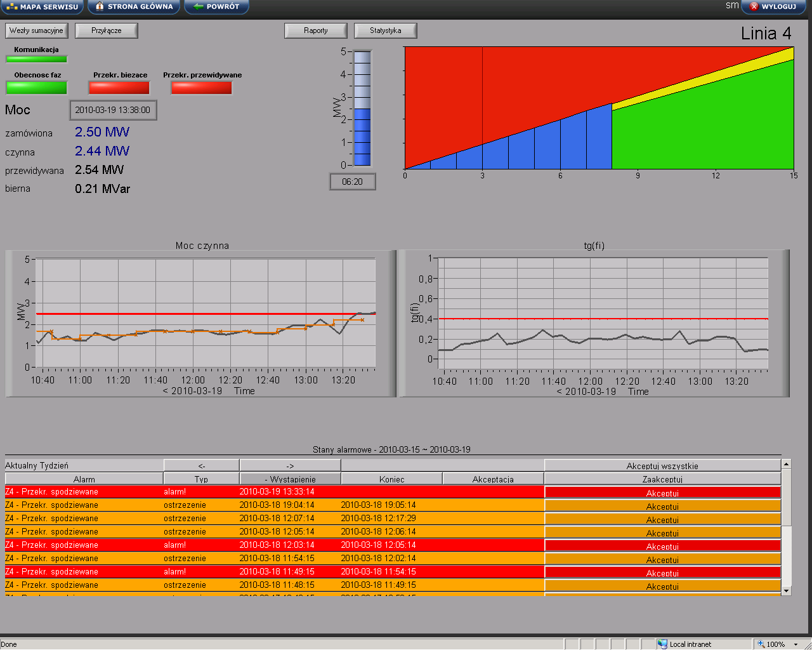Click alarm table scrollbar down arrow
Image resolution: width=812 pixels, height=650 pixels.
point(787,591)
